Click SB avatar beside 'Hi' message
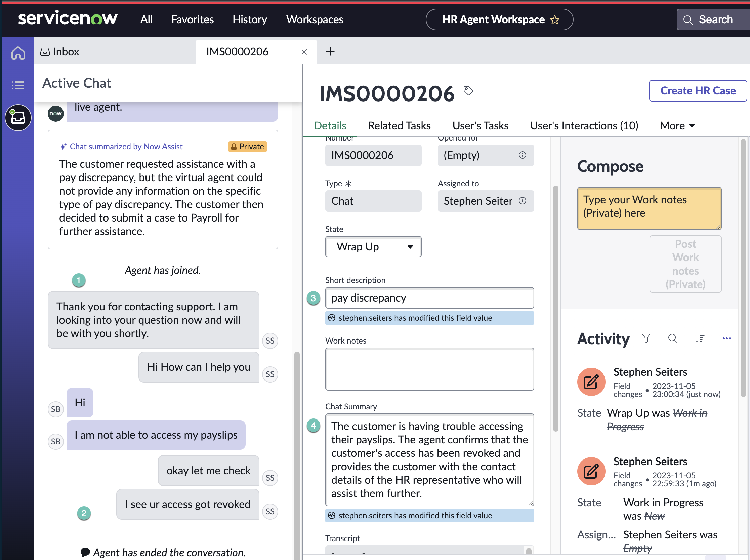This screenshot has width=750, height=560. click(x=55, y=409)
